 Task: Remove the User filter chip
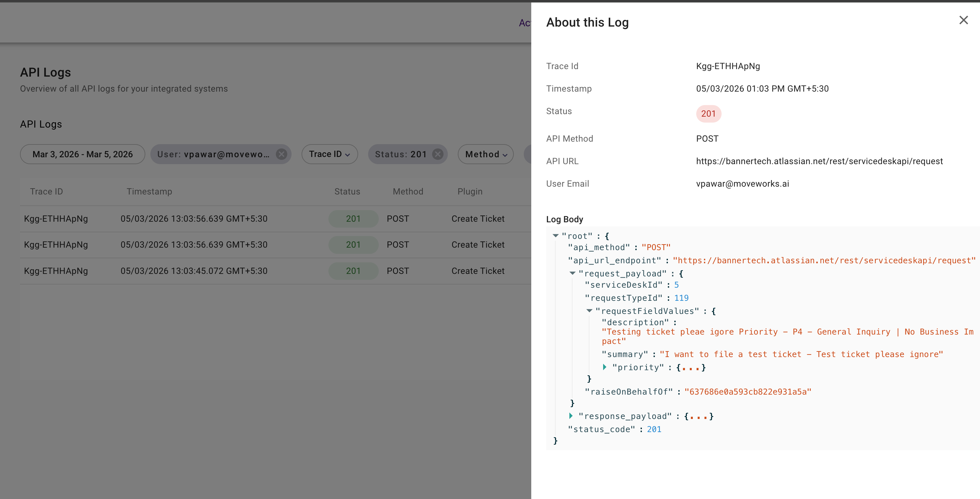tap(282, 154)
